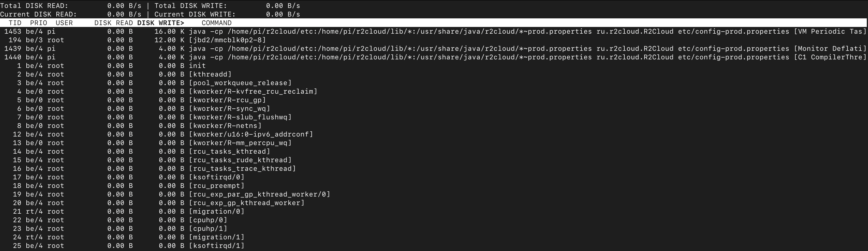Click the TID column header
Image resolution: width=868 pixels, height=251 pixels.
click(15, 23)
